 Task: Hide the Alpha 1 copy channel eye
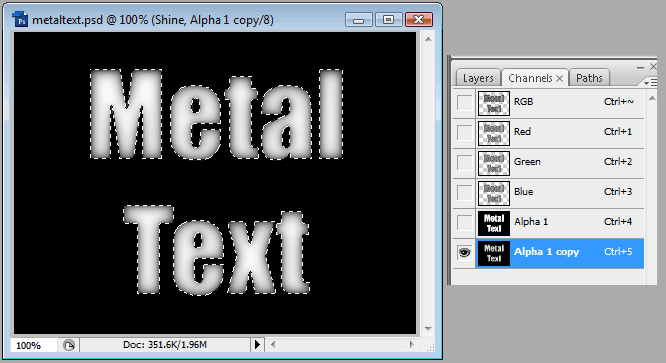(x=464, y=253)
